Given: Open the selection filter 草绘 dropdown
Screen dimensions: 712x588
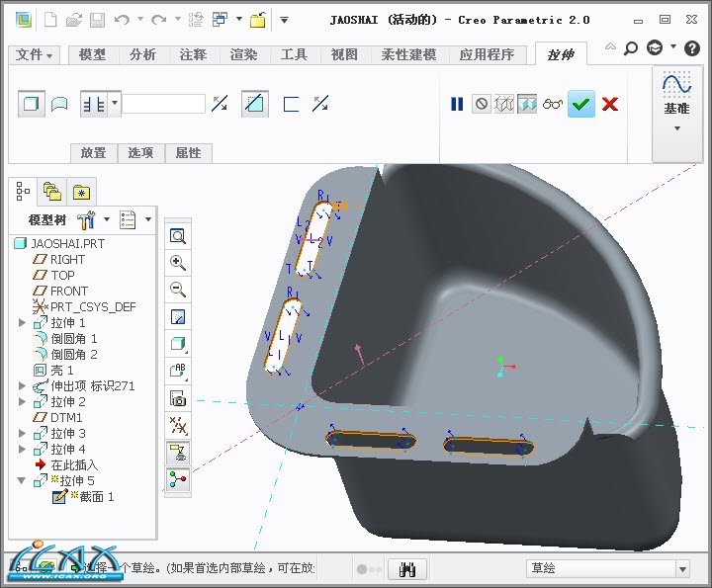Looking at the screenshot, I should coord(608,568).
